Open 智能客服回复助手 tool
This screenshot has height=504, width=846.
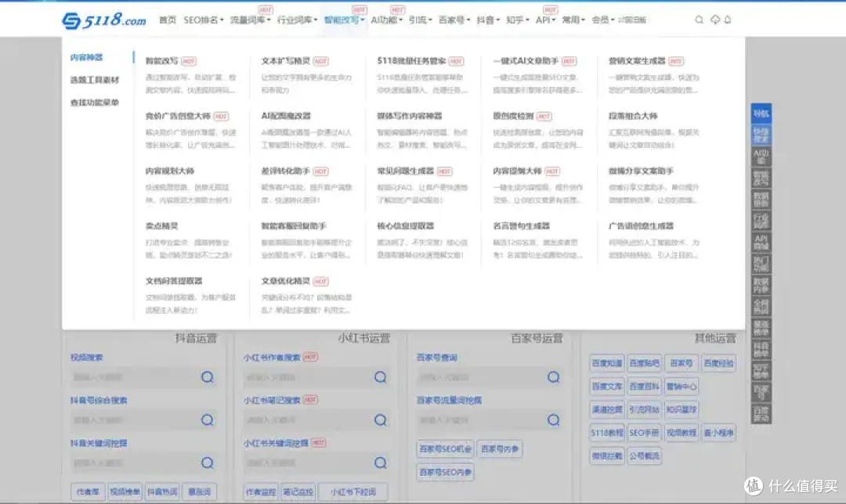click(x=294, y=226)
